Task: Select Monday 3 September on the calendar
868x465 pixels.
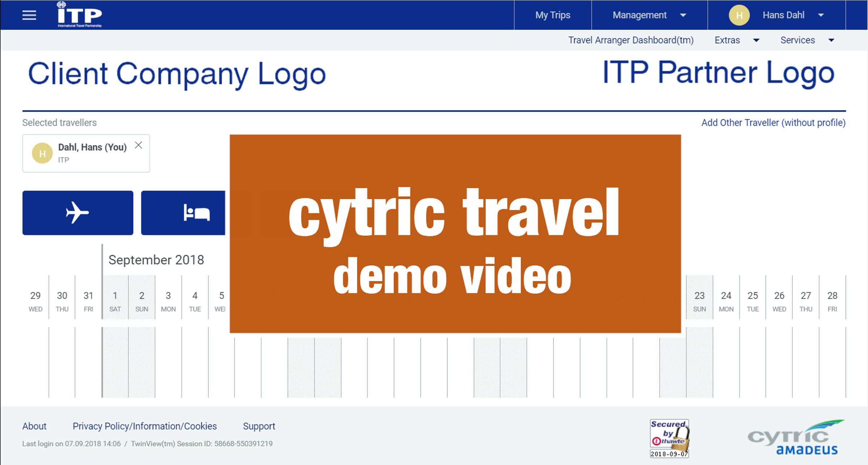Action: [168, 301]
